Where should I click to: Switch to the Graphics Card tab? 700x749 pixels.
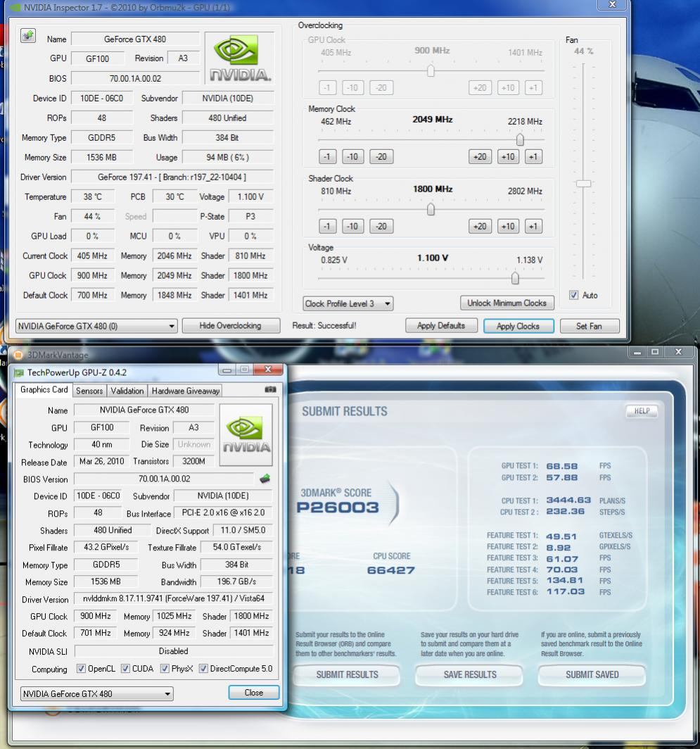click(44, 390)
